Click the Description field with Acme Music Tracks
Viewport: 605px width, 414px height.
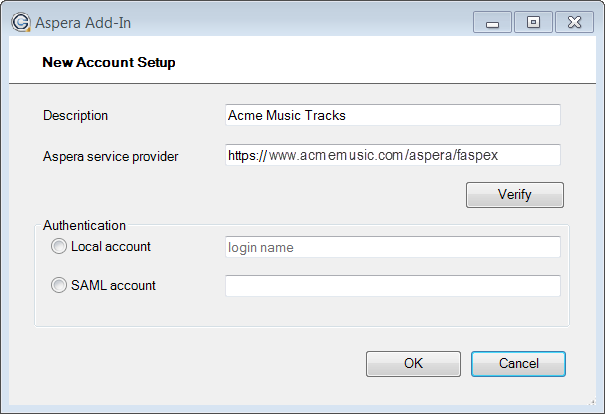[393, 115]
